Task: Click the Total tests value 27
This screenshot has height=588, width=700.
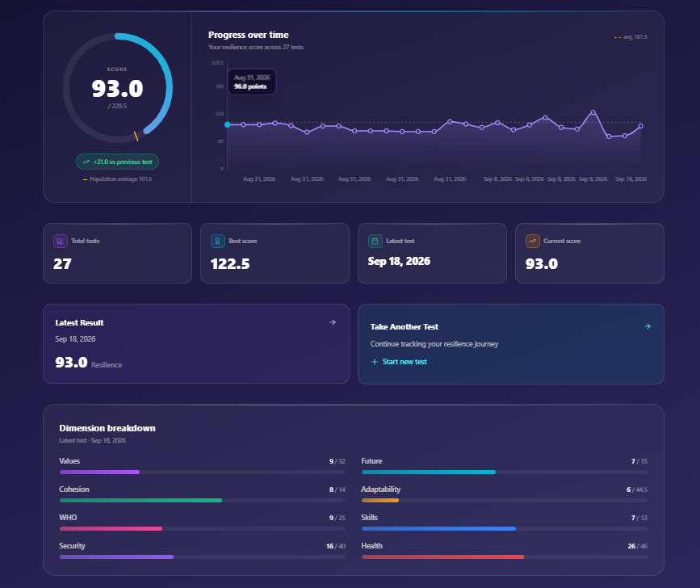Action: (62, 264)
